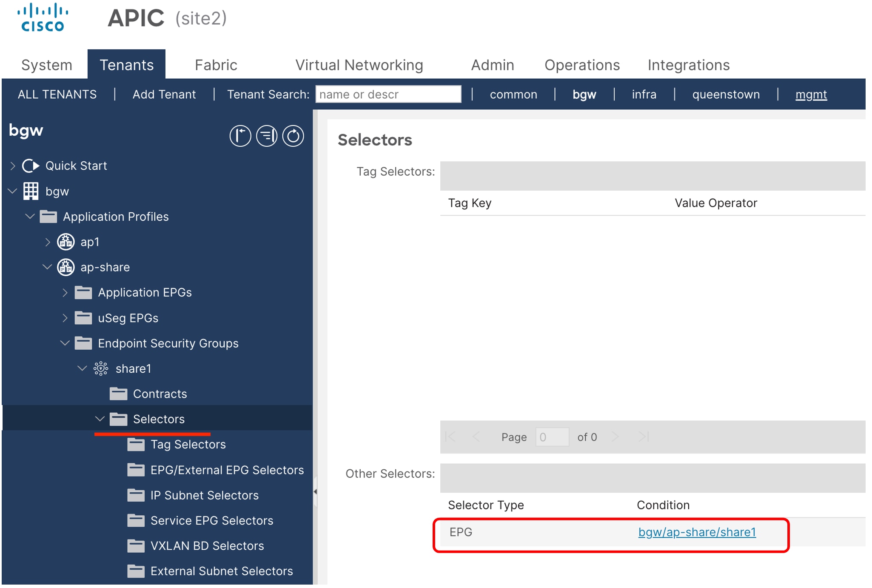The height and width of the screenshot is (588, 872).
Task: Open the Virtual Networking tab
Action: coord(359,65)
